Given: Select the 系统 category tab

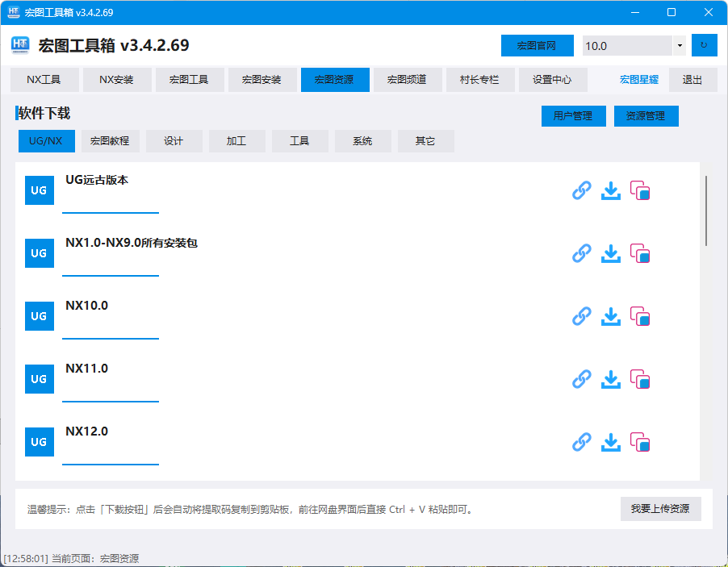Looking at the screenshot, I should [362, 141].
